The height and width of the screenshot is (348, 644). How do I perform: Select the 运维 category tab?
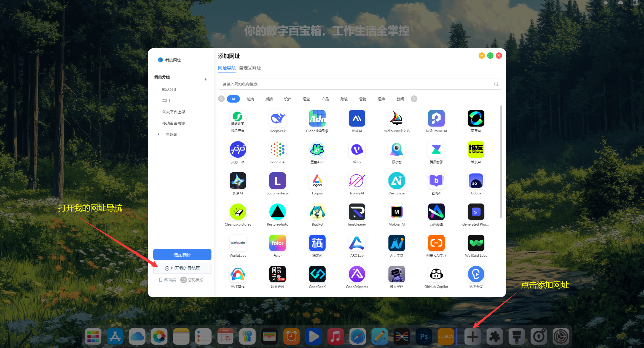coord(382,99)
